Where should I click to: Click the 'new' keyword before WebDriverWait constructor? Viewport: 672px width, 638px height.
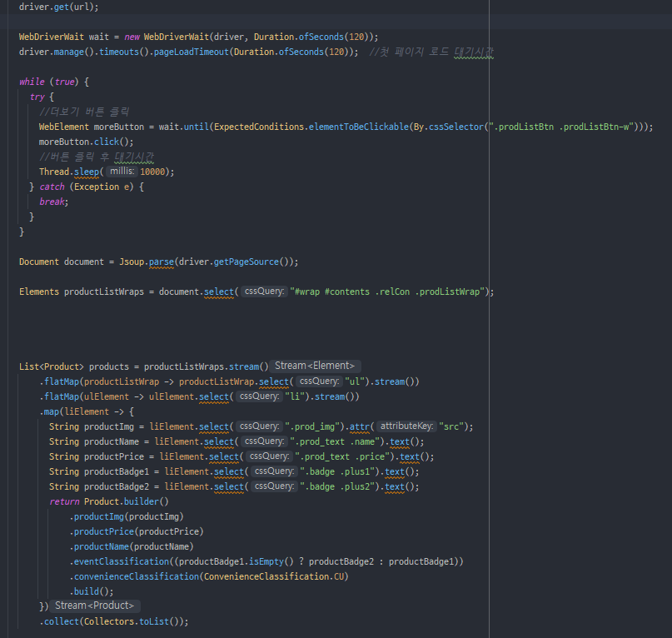(x=132, y=37)
